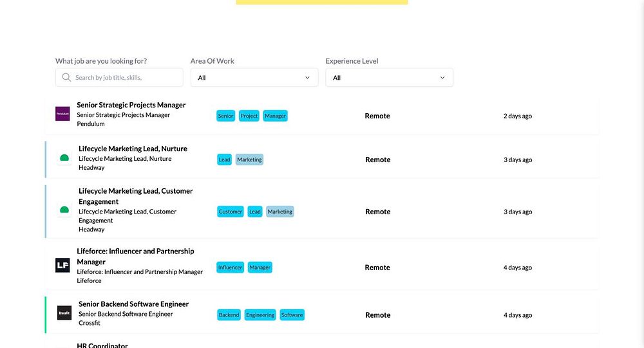Image resolution: width=644 pixels, height=348 pixels.
Task: Click the Backend tag
Action: (229, 315)
